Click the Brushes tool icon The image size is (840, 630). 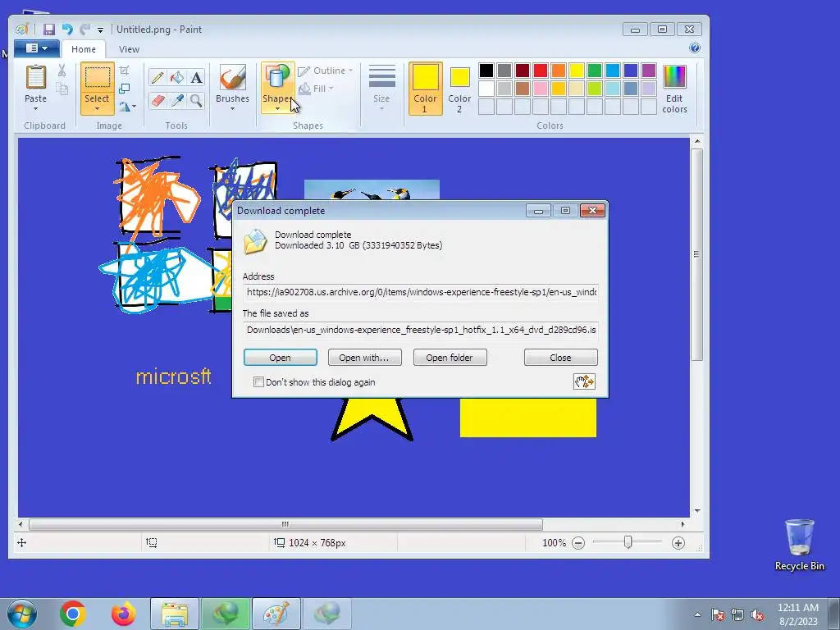tap(232, 78)
